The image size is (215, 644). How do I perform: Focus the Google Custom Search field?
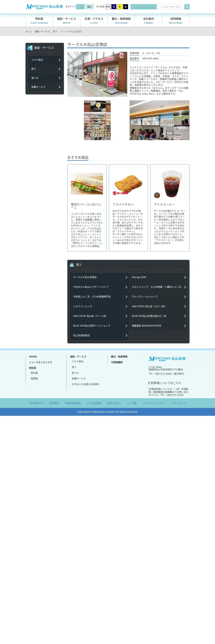(x=171, y=7)
